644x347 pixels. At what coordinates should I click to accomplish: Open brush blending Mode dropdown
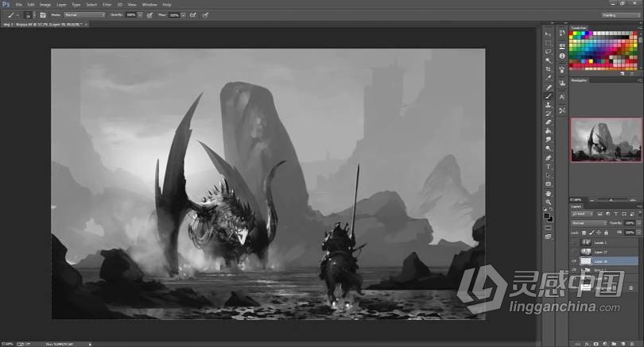tap(84, 15)
